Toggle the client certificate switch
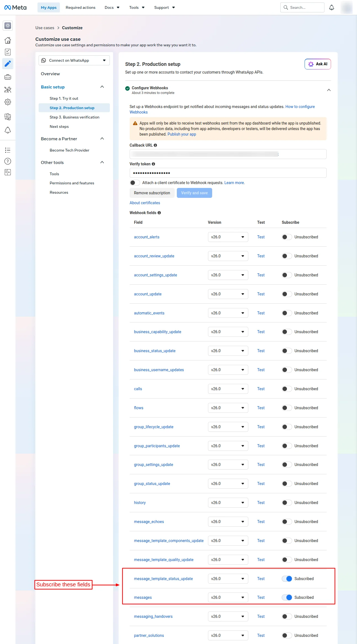 (135, 183)
